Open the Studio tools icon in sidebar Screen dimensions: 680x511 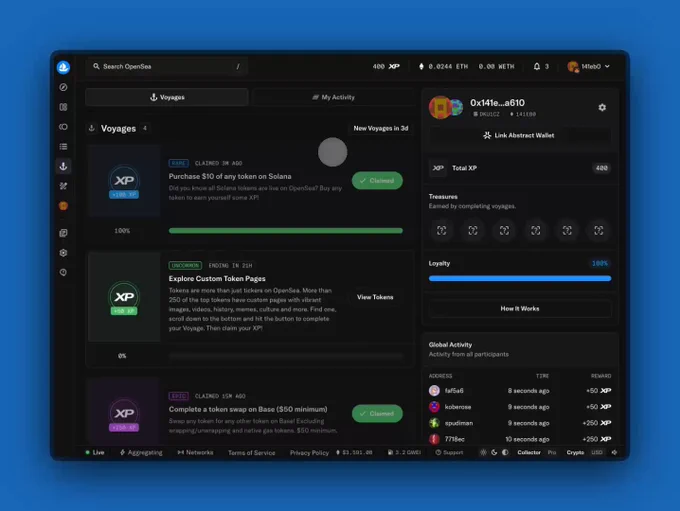(x=63, y=186)
